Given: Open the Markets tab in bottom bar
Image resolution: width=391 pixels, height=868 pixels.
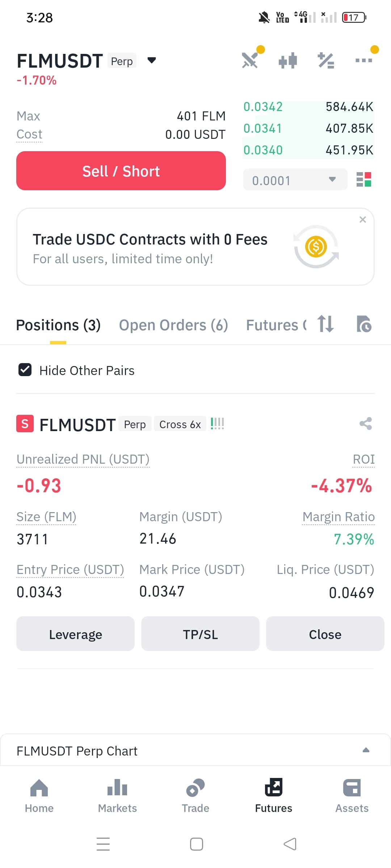Looking at the screenshot, I should click(x=117, y=796).
